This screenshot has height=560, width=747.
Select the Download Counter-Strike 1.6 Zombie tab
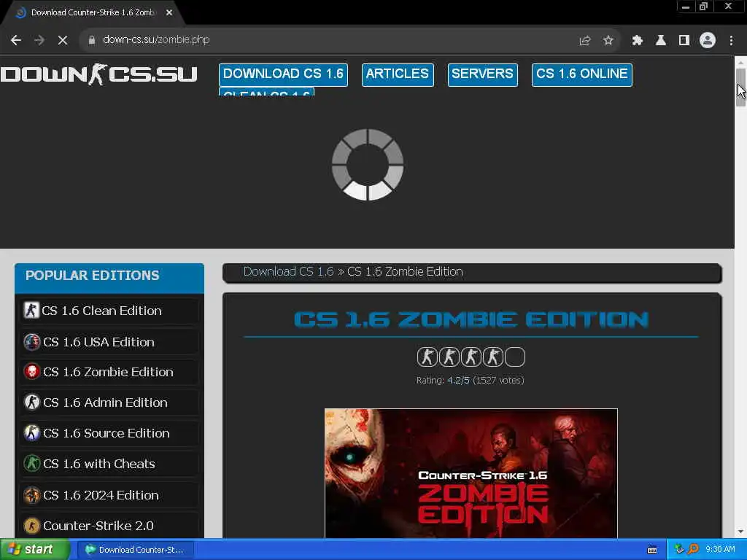[93, 12]
